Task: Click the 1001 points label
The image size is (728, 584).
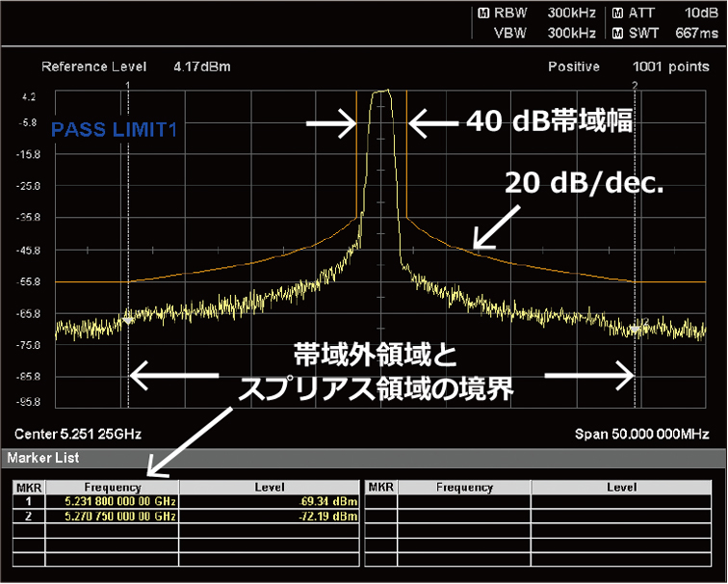Action: coord(671,66)
